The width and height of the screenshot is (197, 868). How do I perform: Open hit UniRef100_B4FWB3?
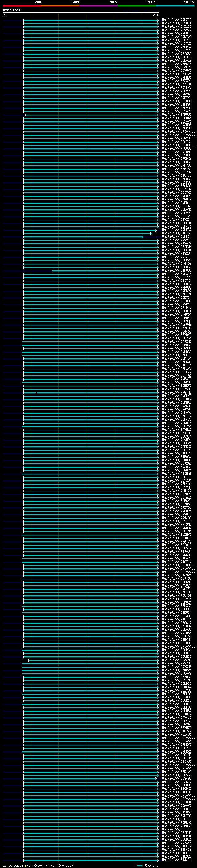tap(177, 270)
